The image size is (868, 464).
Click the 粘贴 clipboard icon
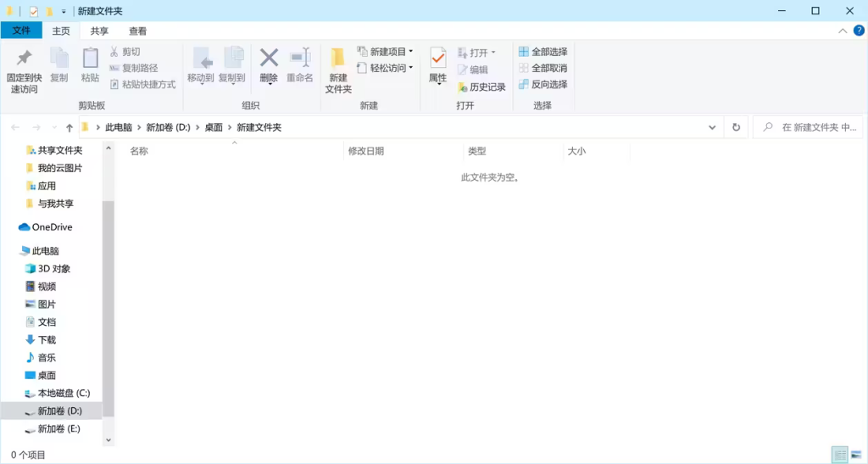pos(90,58)
